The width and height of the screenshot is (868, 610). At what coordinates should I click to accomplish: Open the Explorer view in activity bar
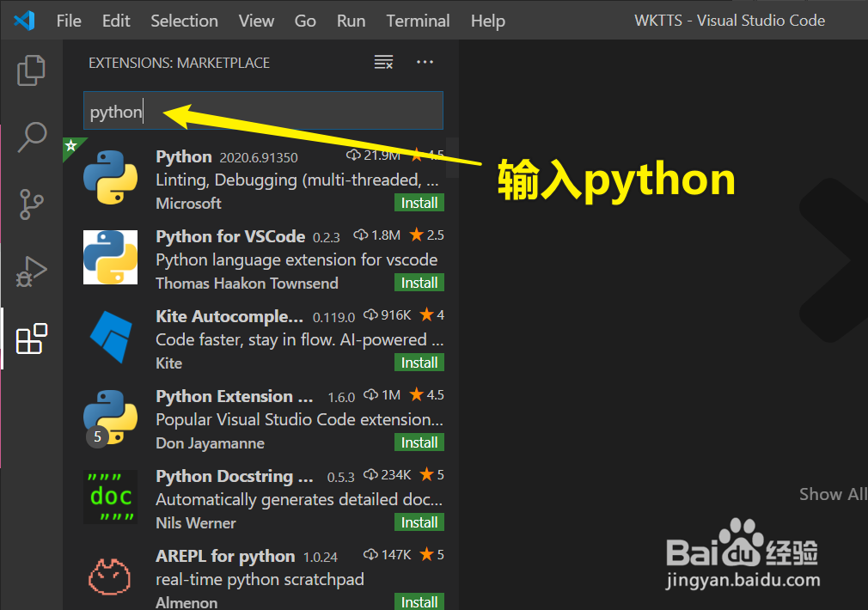click(x=31, y=70)
